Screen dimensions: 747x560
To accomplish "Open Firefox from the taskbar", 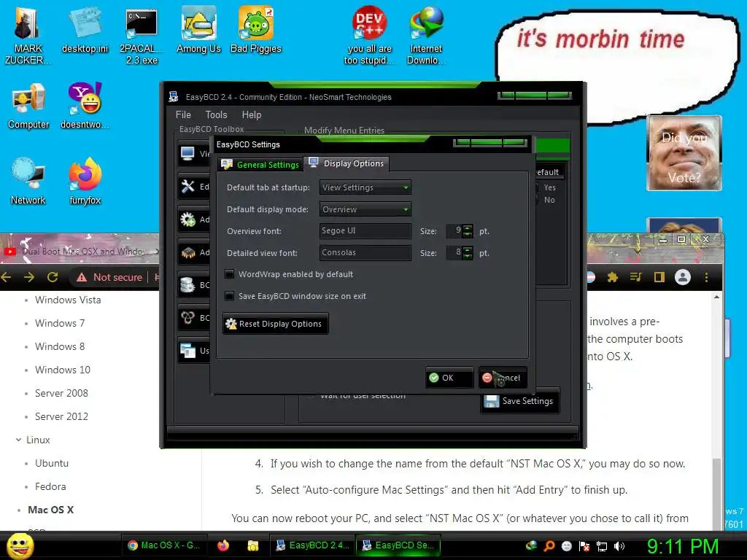I will tap(223, 545).
